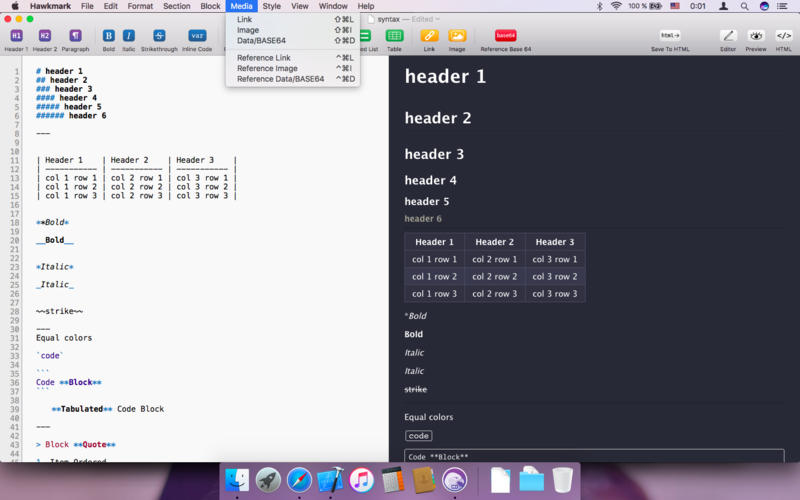Apply Bold formatting from the toolbar

[108, 36]
